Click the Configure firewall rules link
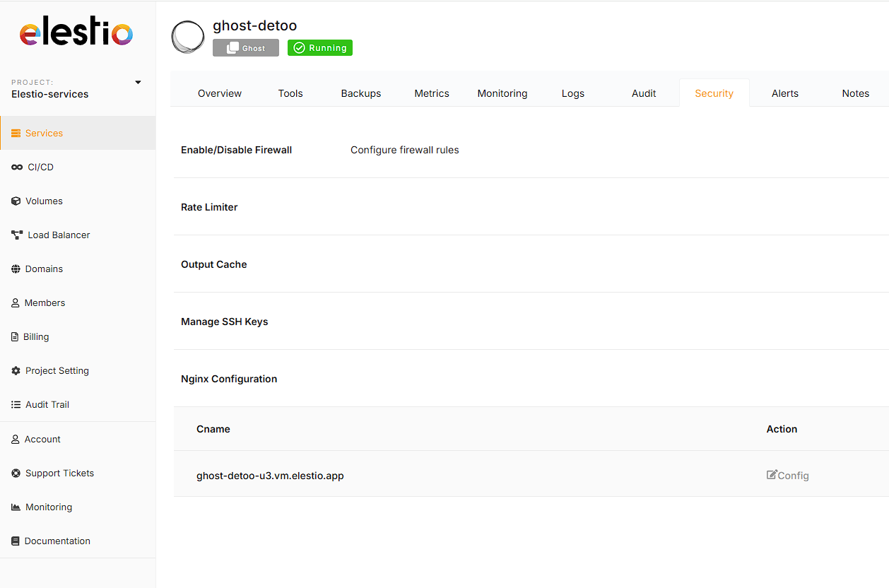The width and height of the screenshot is (889, 588). click(x=404, y=150)
